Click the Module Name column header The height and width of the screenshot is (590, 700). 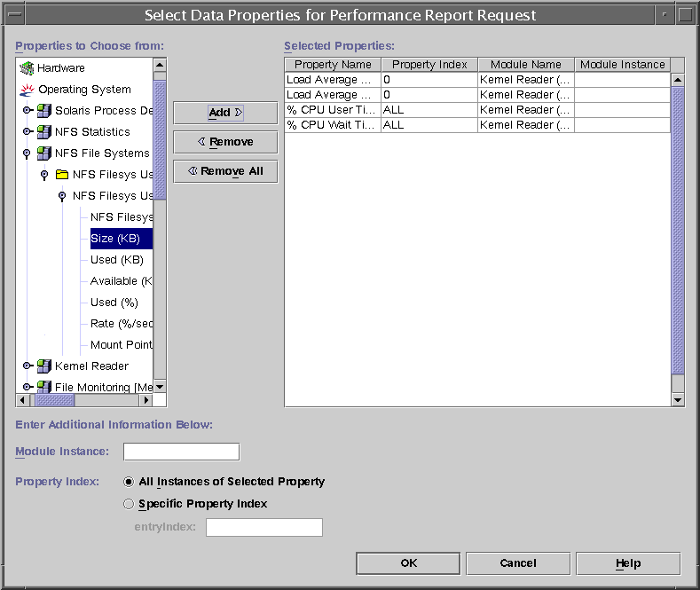click(x=526, y=65)
